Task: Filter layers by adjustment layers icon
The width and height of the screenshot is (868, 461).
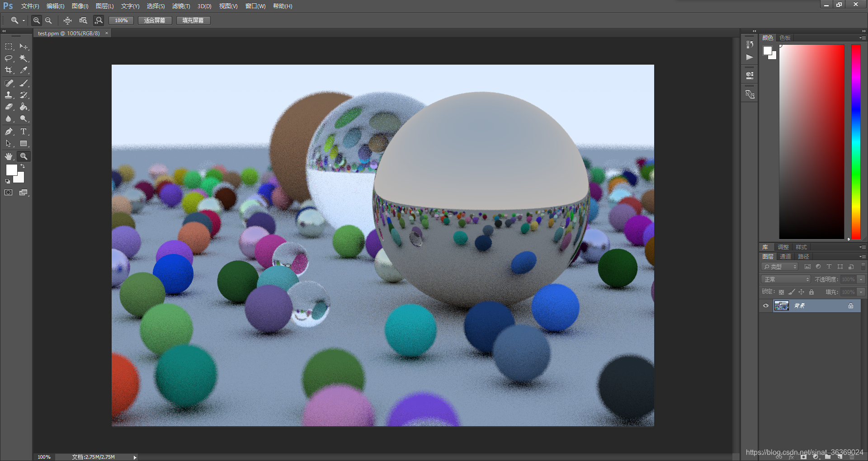Action: pos(818,267)
